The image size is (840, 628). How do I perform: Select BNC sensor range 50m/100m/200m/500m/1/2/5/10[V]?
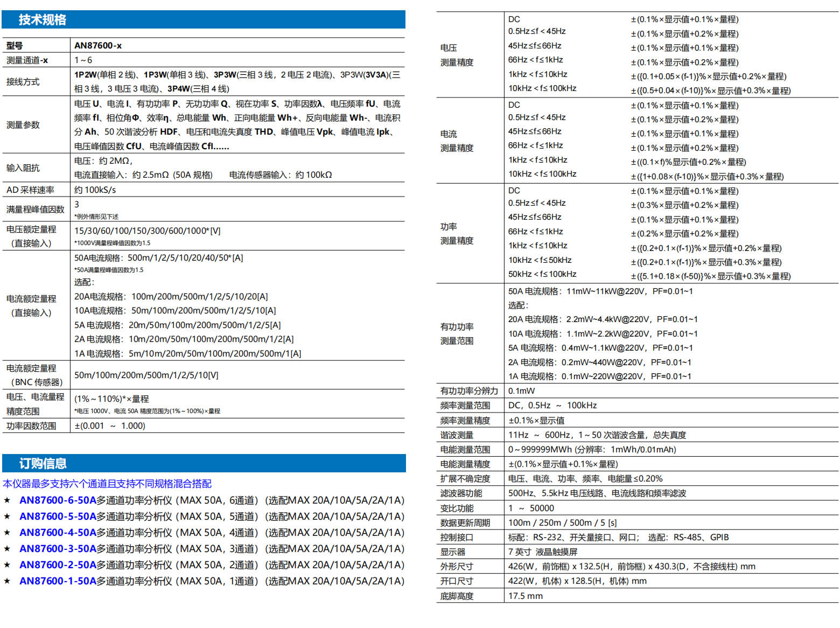[x=146, y=375]
